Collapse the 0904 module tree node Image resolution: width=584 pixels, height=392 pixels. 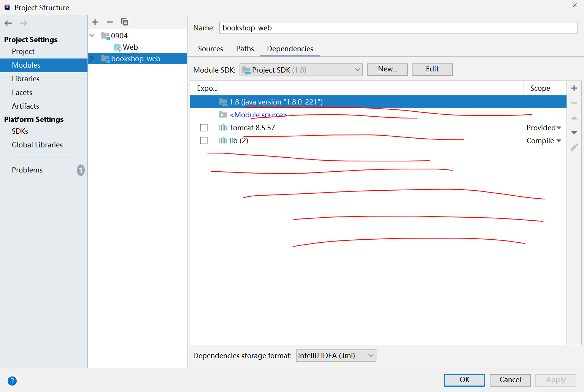[x=92, y=35]
